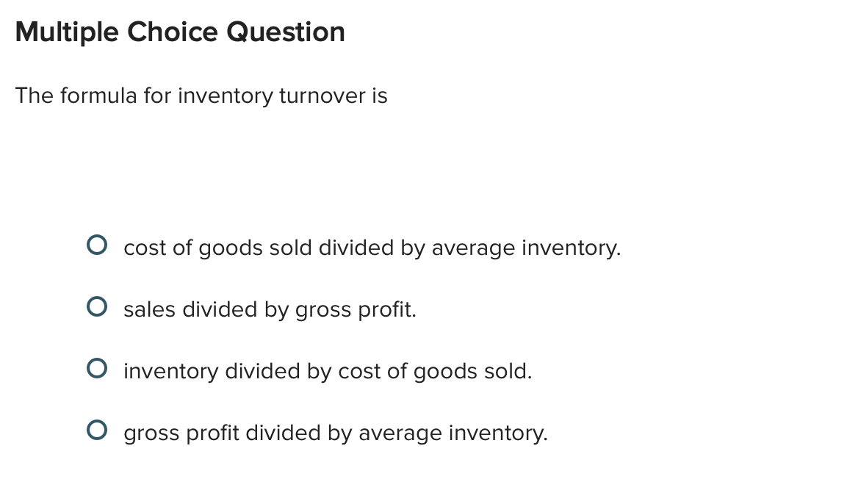
Task: Click the word 'turnover' in the question
Action: click(x=324, y=96)
